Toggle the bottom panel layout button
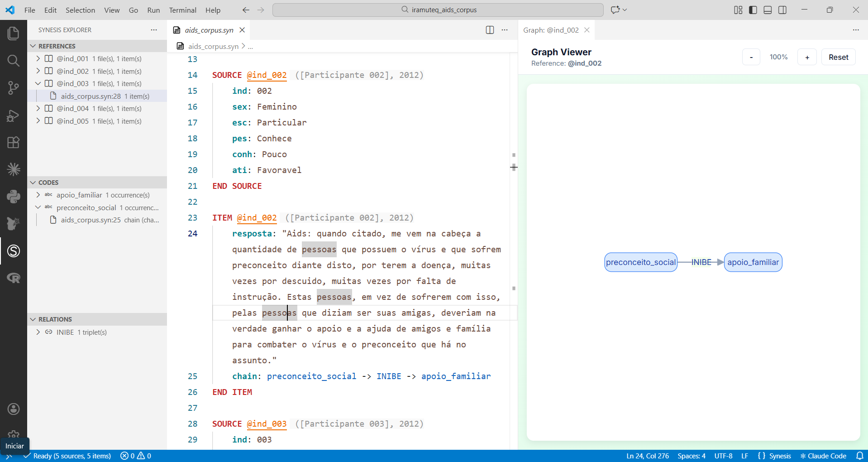 tap(768, 10)
